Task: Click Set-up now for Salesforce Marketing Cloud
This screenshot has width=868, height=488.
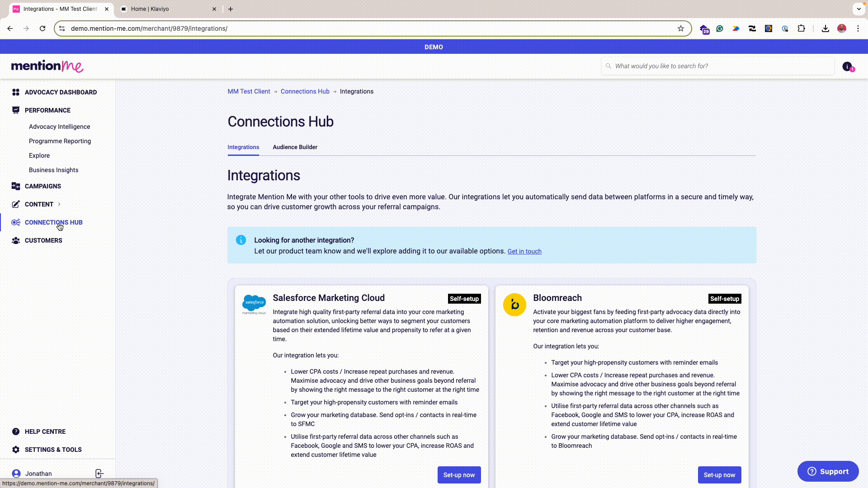Action: click(x=459, y=475)
